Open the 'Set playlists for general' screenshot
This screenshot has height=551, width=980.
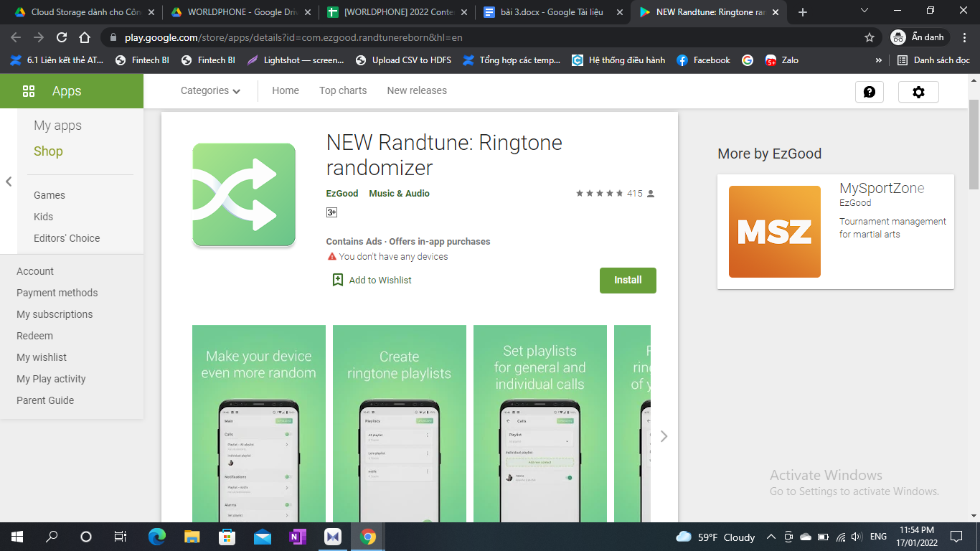pos(540,423)
